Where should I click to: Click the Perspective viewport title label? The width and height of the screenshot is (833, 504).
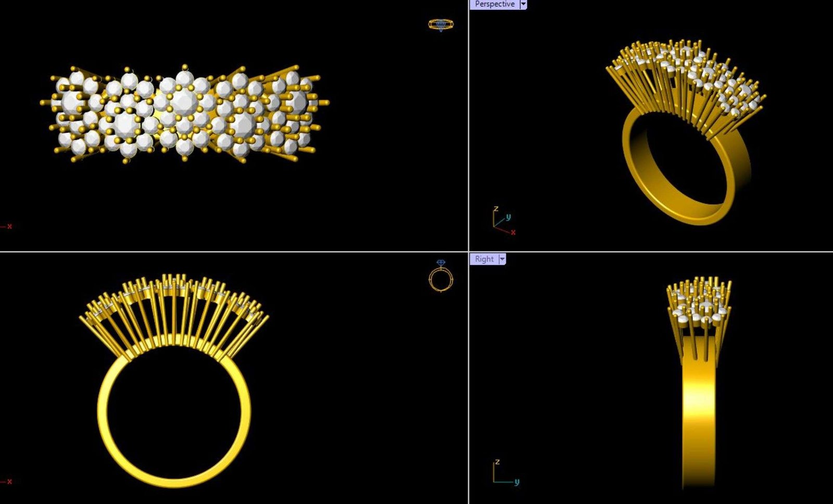pos(494,4)
